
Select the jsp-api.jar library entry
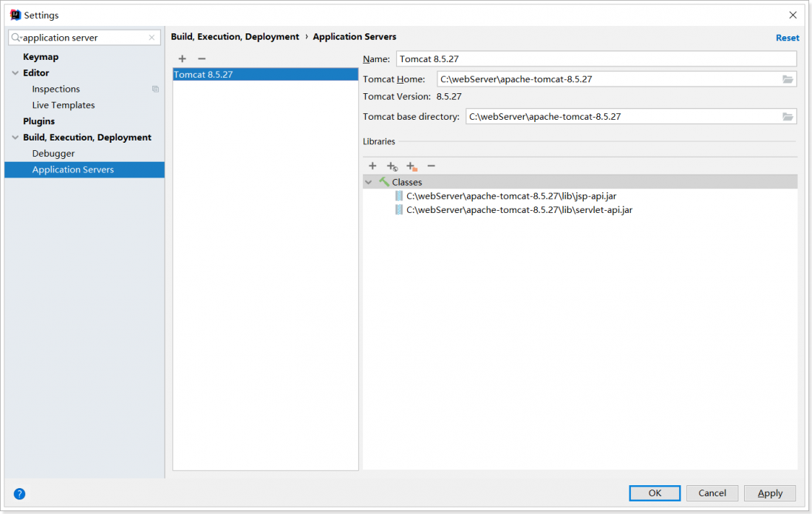pyautogui.click(x=511, y=196)
